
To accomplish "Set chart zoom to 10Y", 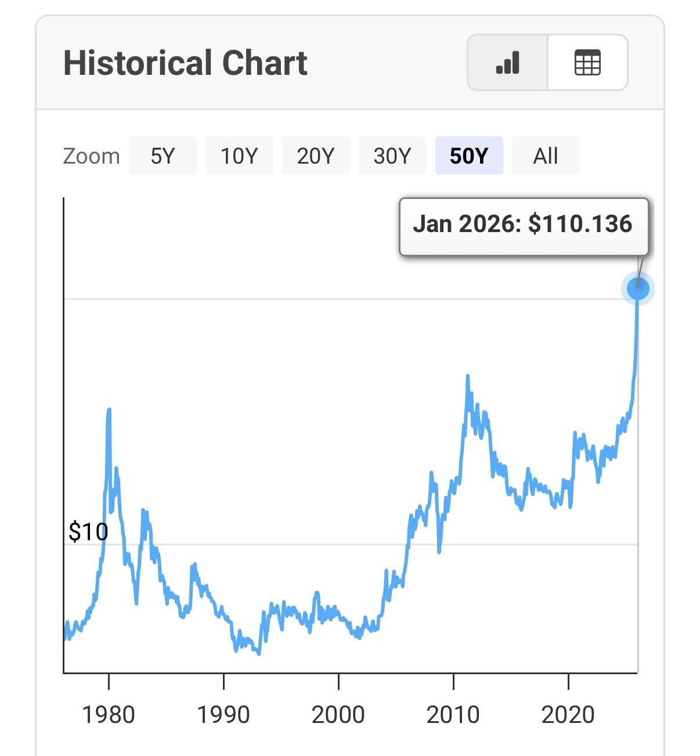I will point(239,155).
